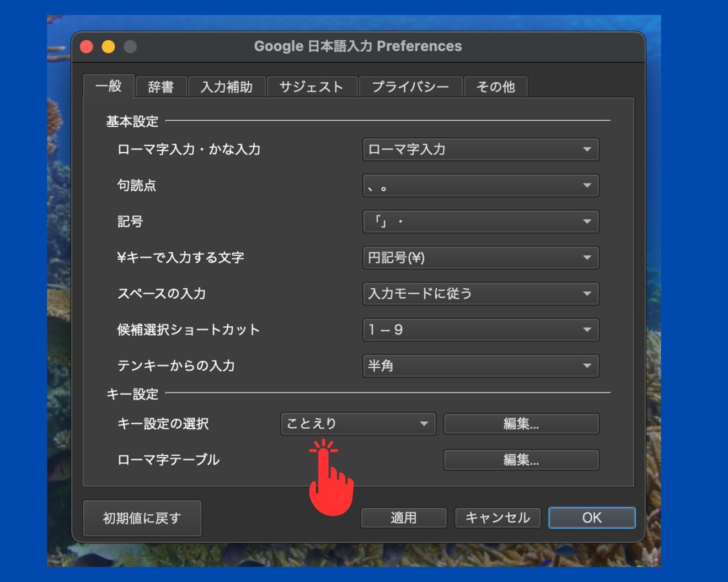This screenshot has width=728, height=582.
Task: Click the ローマ字テーブル label
Action: pos(168,460)
